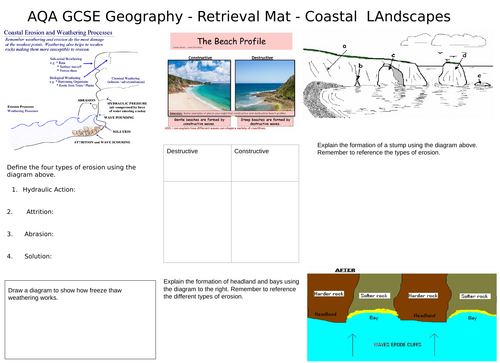Open the destructive rocky beach photo
This screenshot has width=500, height=363.
(x=265, y=86)
